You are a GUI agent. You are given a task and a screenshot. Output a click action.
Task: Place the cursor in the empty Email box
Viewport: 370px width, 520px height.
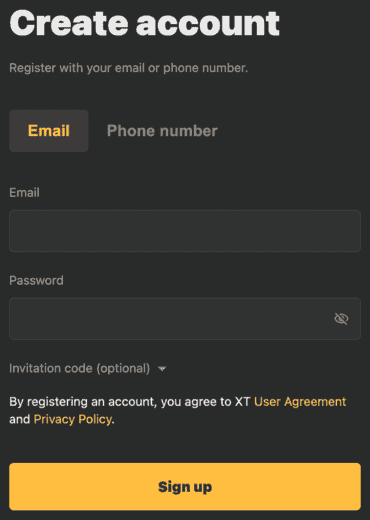coord(185,231)
